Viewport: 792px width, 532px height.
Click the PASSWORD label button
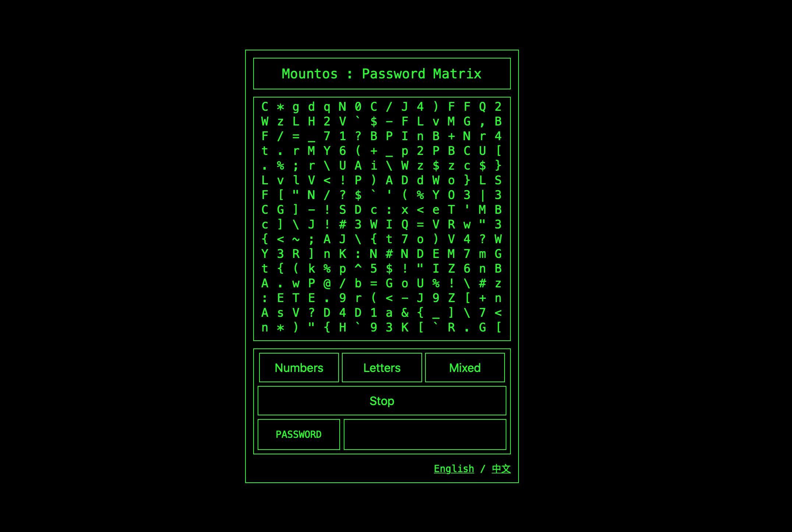coord(298,433)
